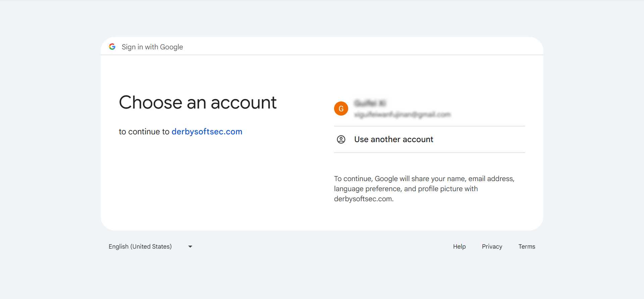Viewport: 644px width, 299px height.
Task: Click the data-sharing notice ending in derbysoftsec.com.
Action: click(x=424, y=189)
